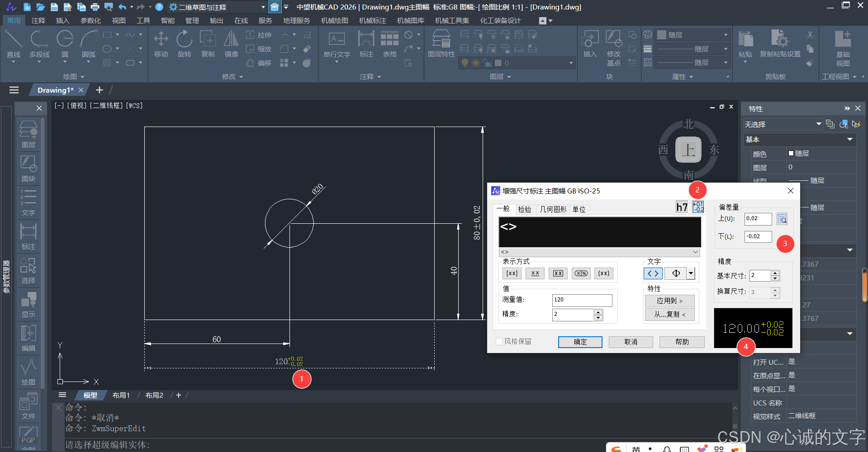The height and width of the screenshot is (452, 868).
Task: Collapse the 基本 section in properties panel
Action: click(850, 140)
